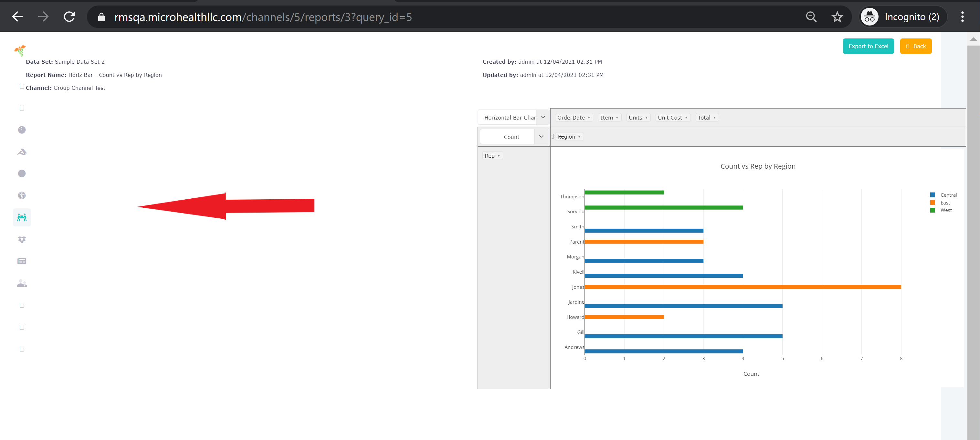Click the Created by admin timestamp
Viewport: 980px width, 440px height.
[x=542, y=62]
